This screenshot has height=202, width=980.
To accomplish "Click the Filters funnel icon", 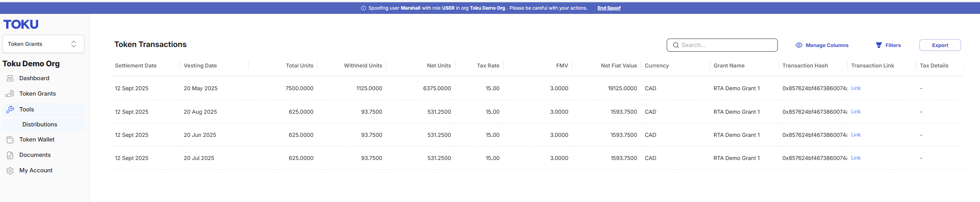I will (x=879, y=45).
